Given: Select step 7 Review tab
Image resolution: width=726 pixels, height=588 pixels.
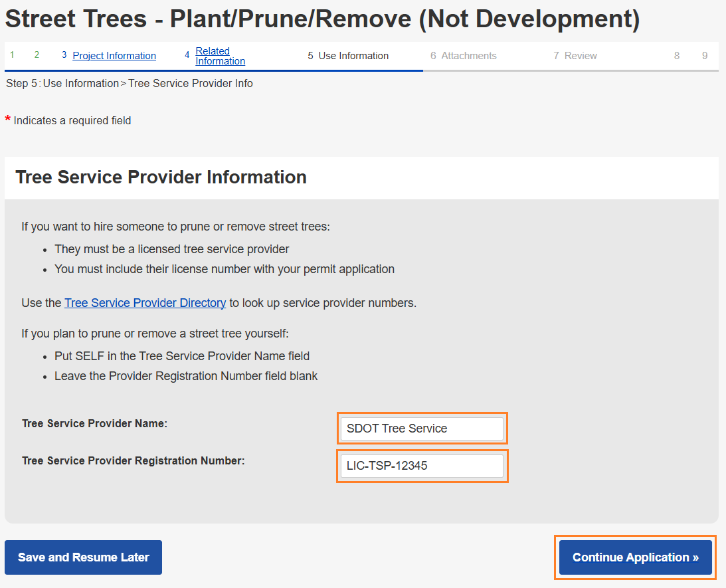Looking at the screenshot, I should coord(580,56).
